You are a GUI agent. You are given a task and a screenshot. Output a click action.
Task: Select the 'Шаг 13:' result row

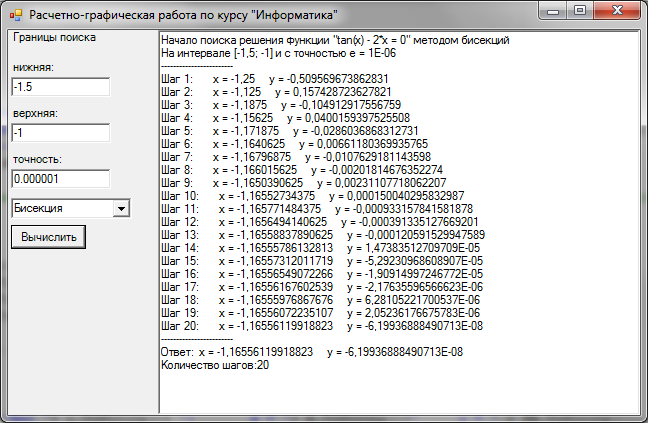point(323,235)
